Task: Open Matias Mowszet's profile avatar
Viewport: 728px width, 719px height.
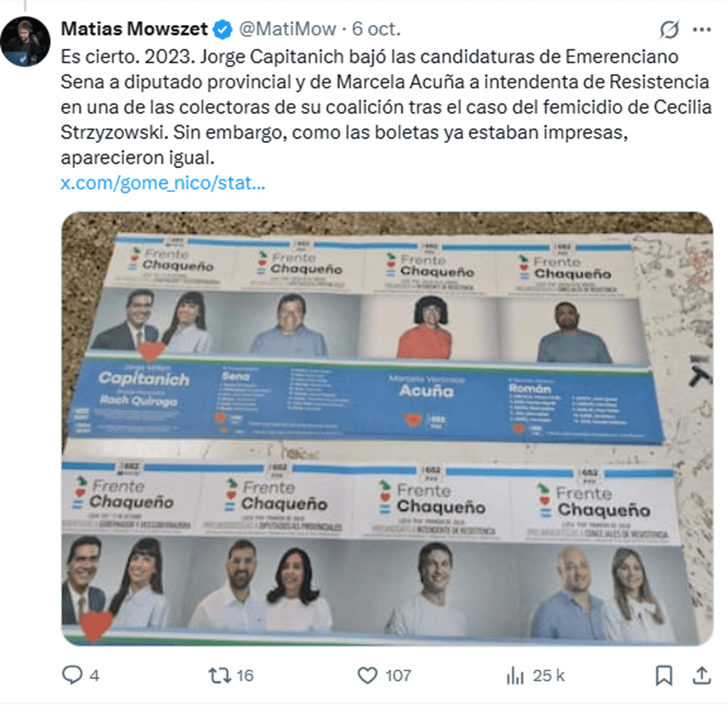Action: (25, 41)
